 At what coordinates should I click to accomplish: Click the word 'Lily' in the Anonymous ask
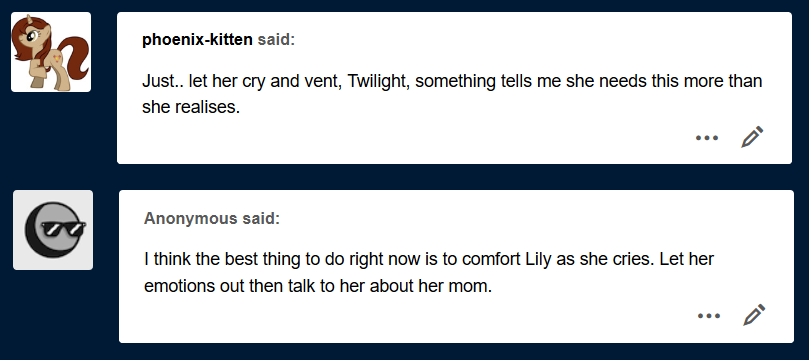539,258
